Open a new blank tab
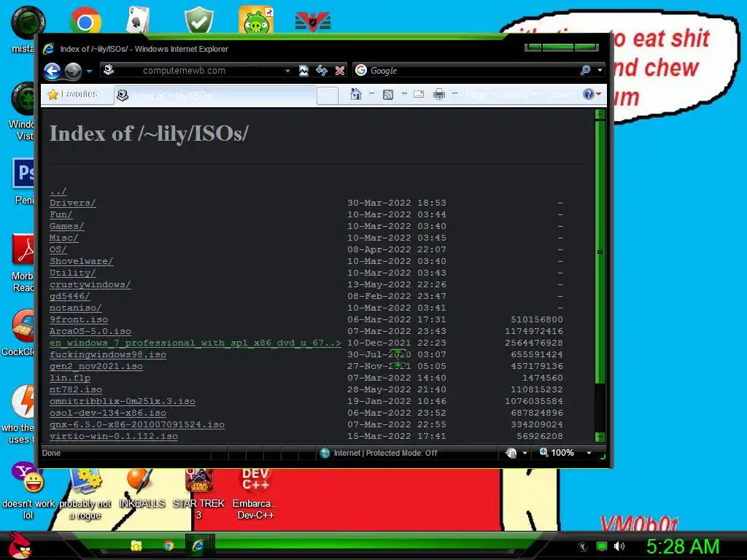Image resolution: width=747 pixels, height=560 pixels. point(328,96)
